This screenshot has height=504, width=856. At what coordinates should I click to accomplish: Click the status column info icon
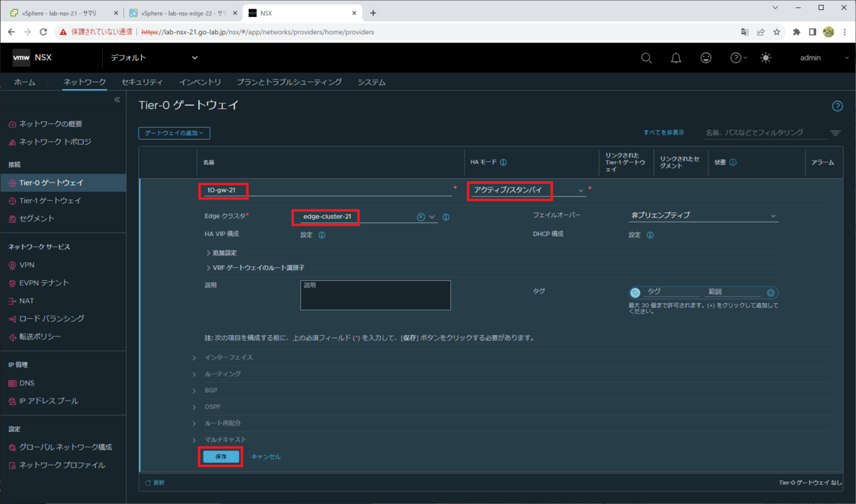pos(733,162)
